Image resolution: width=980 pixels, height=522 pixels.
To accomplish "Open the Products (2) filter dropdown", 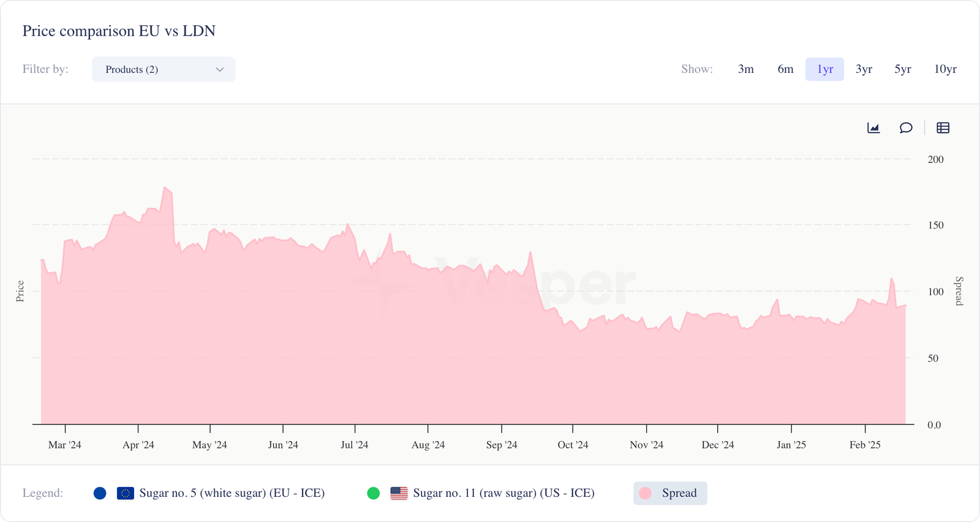I will 164,69.
